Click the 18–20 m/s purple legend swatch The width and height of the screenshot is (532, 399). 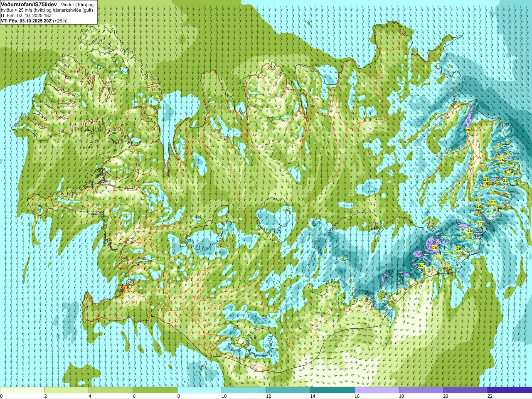421,390
